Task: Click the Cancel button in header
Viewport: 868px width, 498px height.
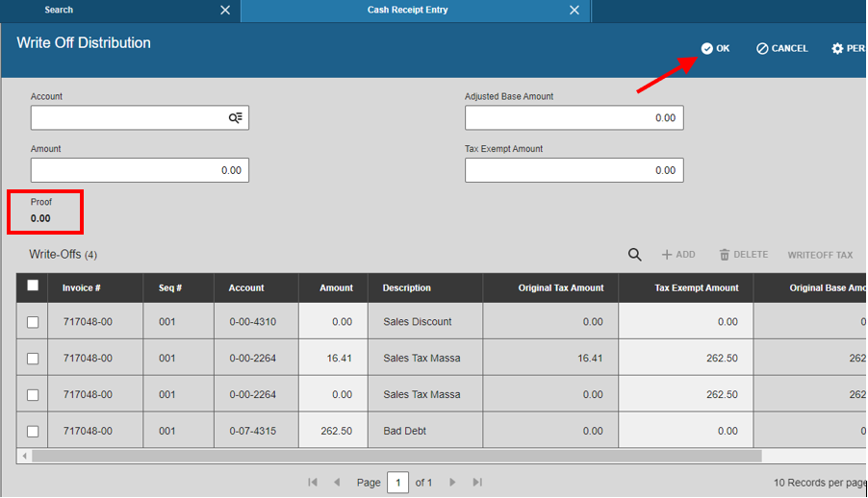Action: (782, 49)
